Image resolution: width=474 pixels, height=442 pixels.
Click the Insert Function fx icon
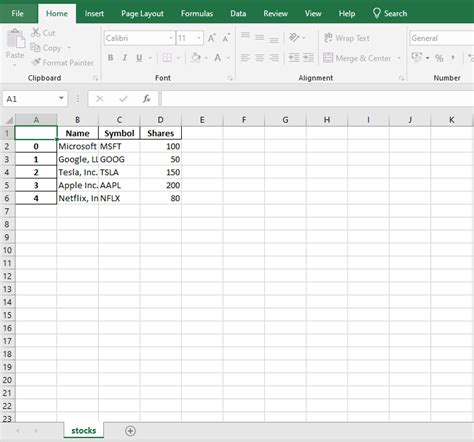pos(147,99)
